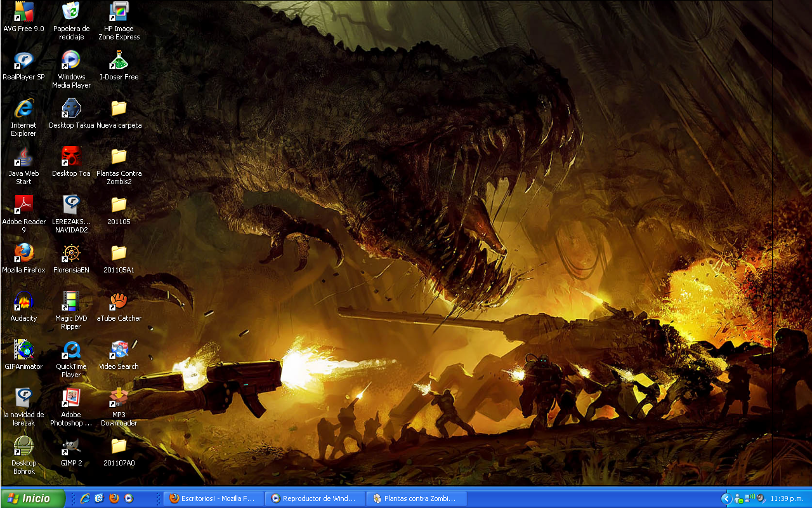Click the 11:39 p.m. taskbar clock

click(787, 499)
